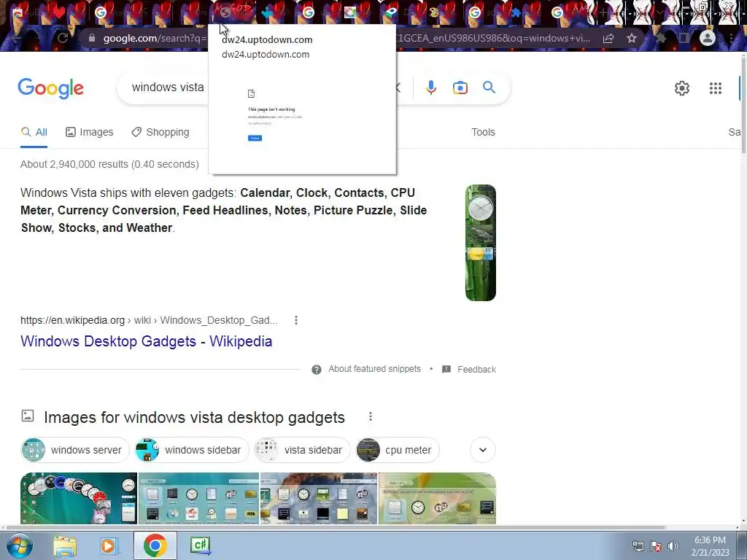Screen dimensions: 747x560
Task: Click the Wikipedia result URL breadcrumb
Action: click(149, 320)
